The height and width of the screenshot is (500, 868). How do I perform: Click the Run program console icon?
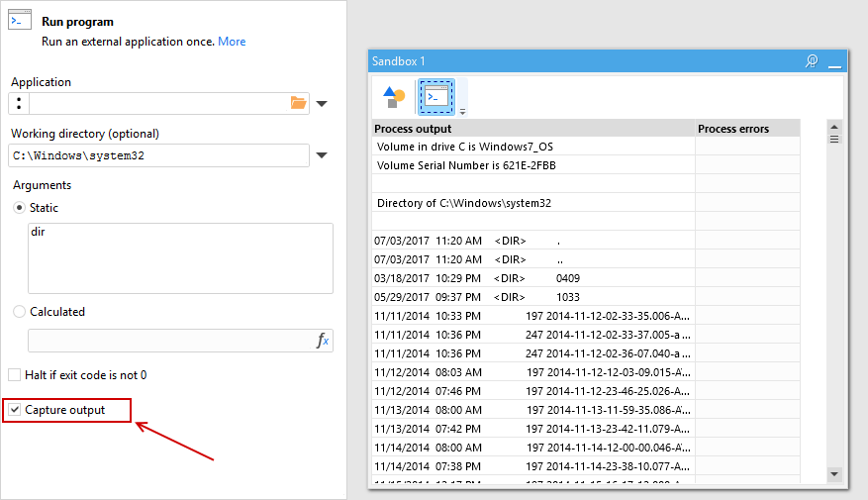coord(20,20)
